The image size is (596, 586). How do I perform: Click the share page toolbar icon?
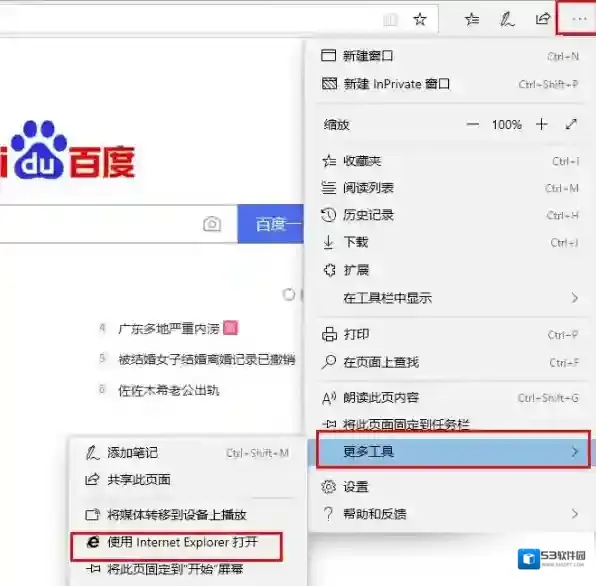coord(542,19)
